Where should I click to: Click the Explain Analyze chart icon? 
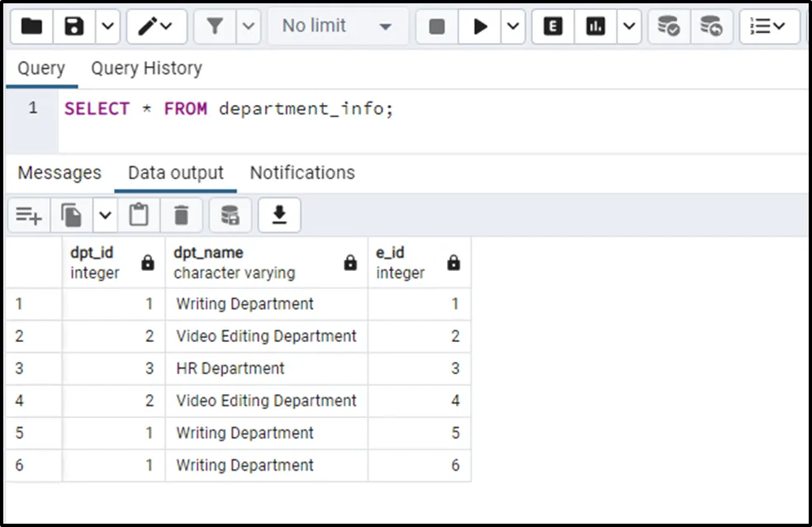tap(596, 26)
